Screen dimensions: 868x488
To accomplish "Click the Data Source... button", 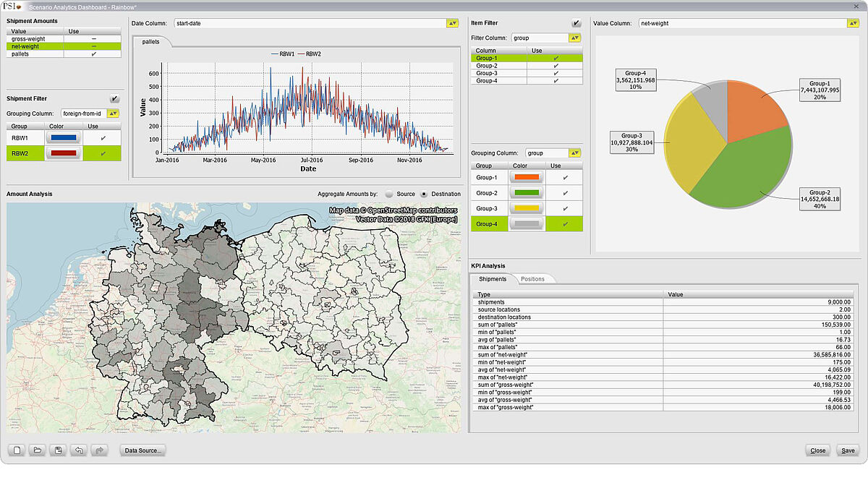I will pyautogui.click(x=143, y=450).
